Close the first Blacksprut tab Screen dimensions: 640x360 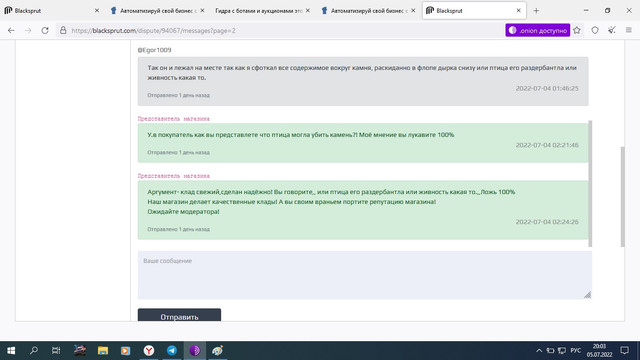(x=97, y=11)
